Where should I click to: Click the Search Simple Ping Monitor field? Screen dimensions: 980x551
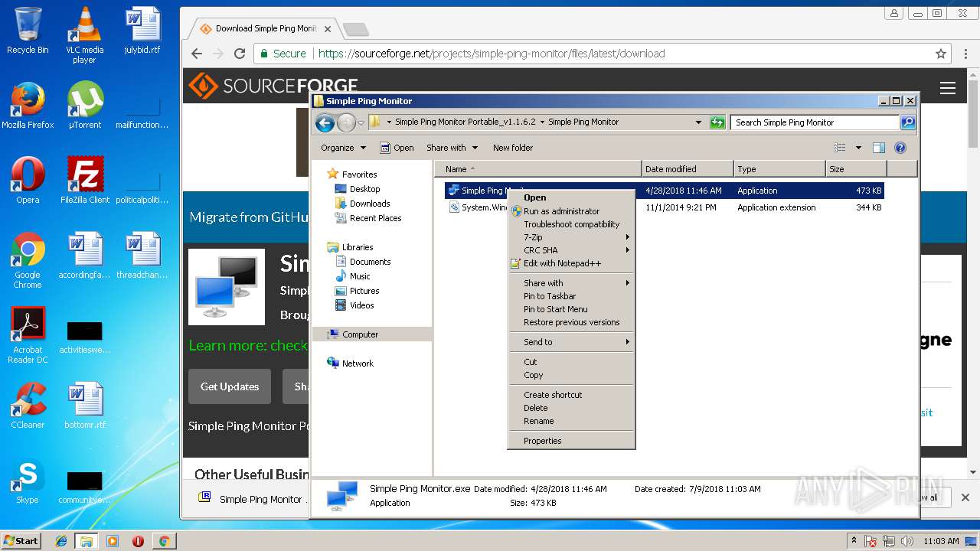[815, 122]
